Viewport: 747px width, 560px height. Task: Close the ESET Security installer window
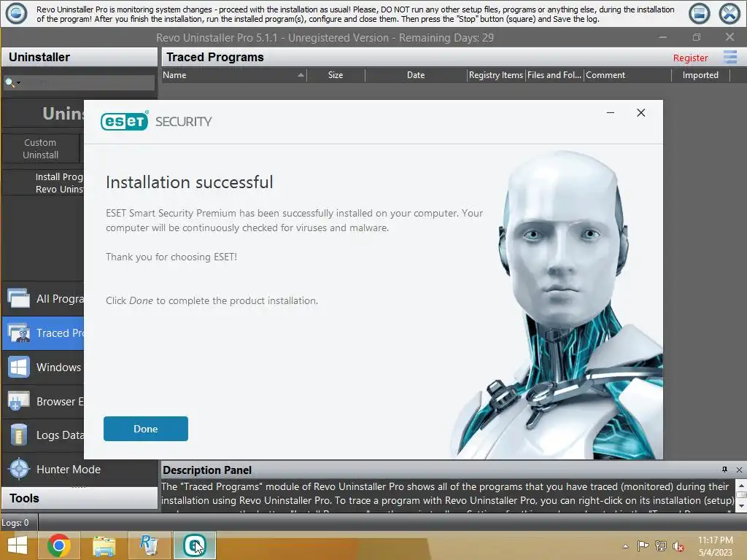(x=640, y=113)
